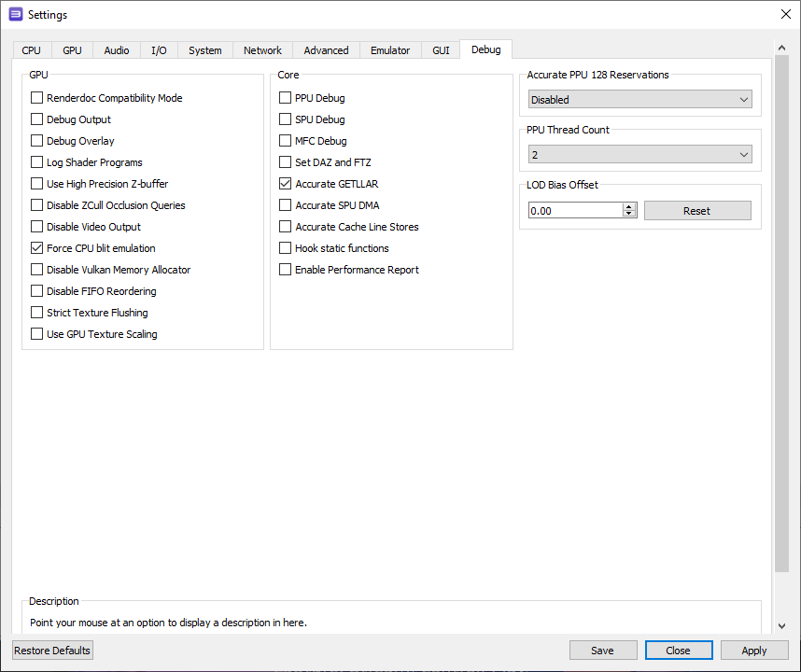Enable Accurate Cache Line Stores
Viewport: 801px width, 672px height.
pyautogui.click(x=285, y=226)
